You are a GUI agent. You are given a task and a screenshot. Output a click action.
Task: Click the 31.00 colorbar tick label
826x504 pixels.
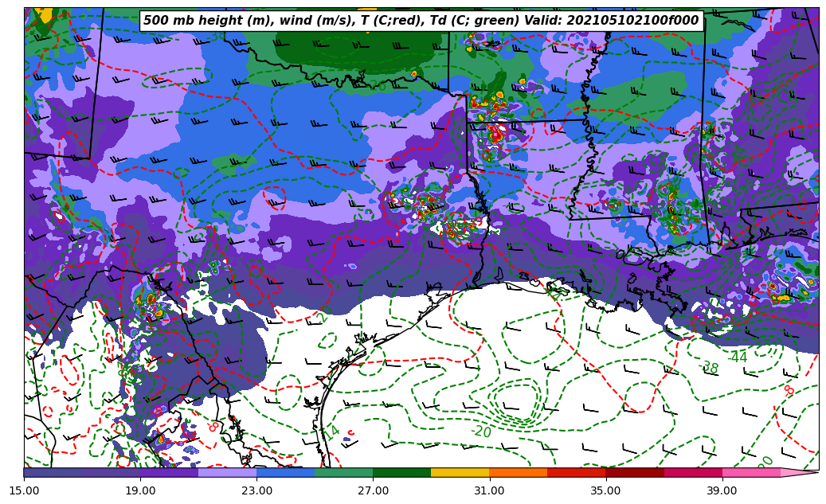click(489, 491)
